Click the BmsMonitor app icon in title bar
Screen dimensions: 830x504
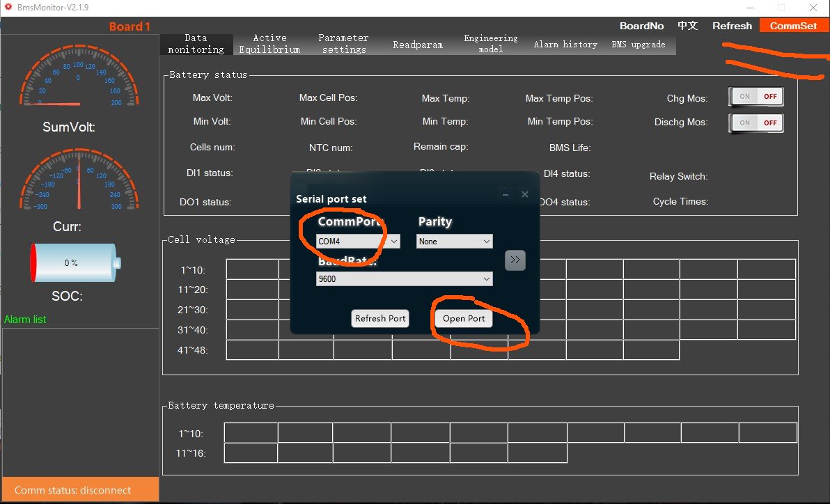point(8,8)
